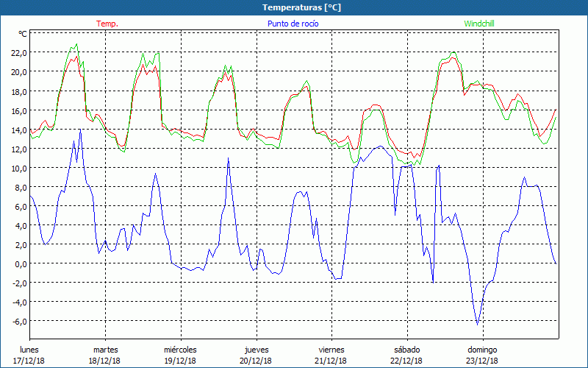The height and width of the screenshot is (368, 588).
Task: Click the 12,0 y-axis value
Action: pyautogui.click(x=19, y=149)
